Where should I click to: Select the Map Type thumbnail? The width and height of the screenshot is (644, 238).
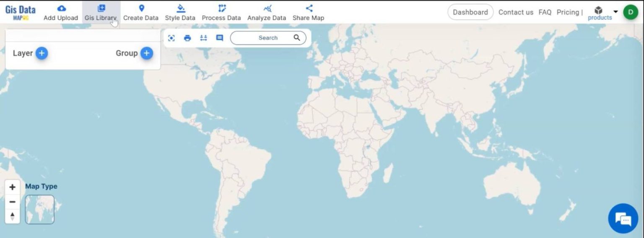click(40, 209)
